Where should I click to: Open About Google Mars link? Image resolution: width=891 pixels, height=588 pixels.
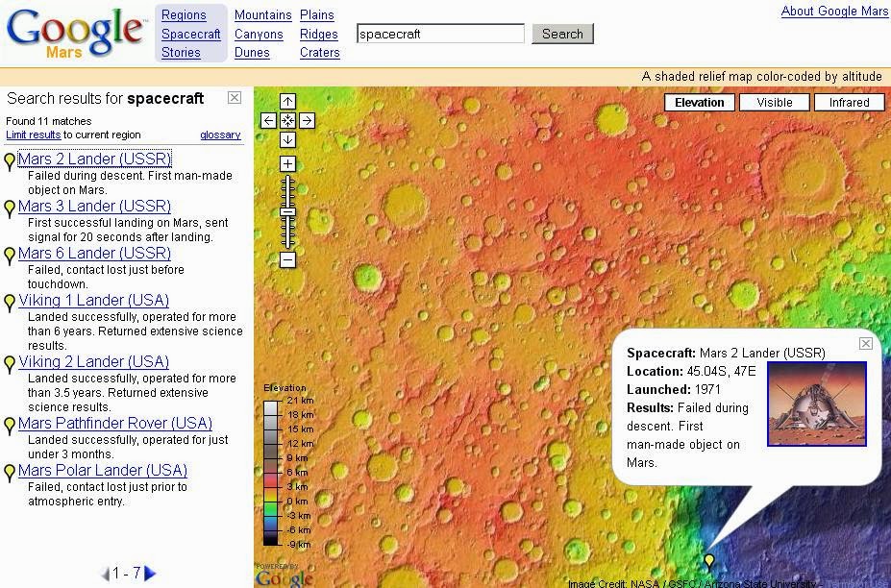pos(834,11)
